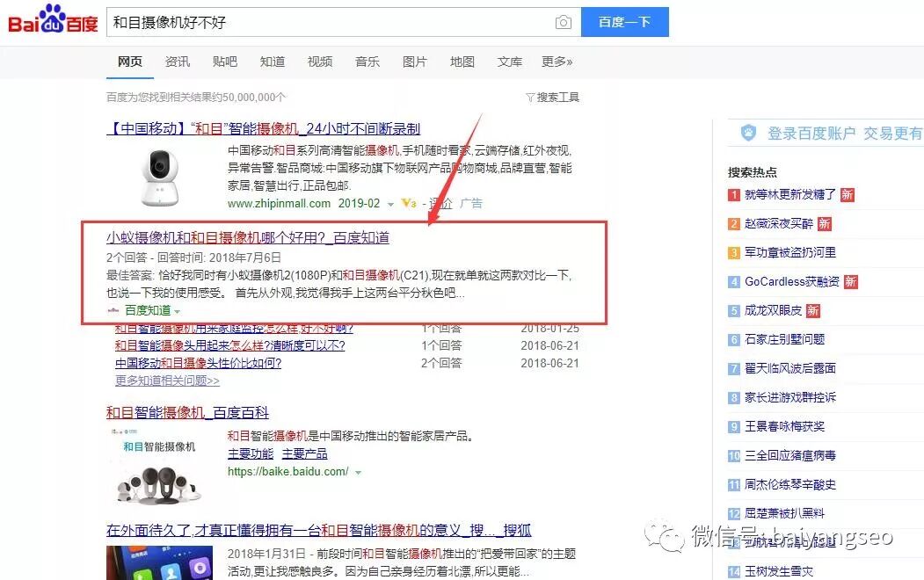Click 登录百度账户 banner text
924x580 pixels.
click(x=811, y=134)
